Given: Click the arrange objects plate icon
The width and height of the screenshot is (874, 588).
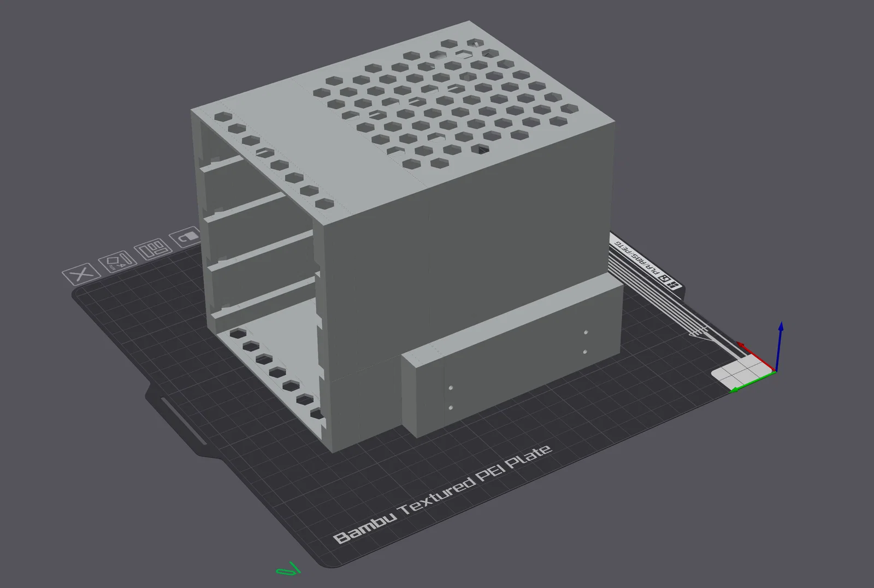Looking at the screenshot, I should tap(152, 249).
